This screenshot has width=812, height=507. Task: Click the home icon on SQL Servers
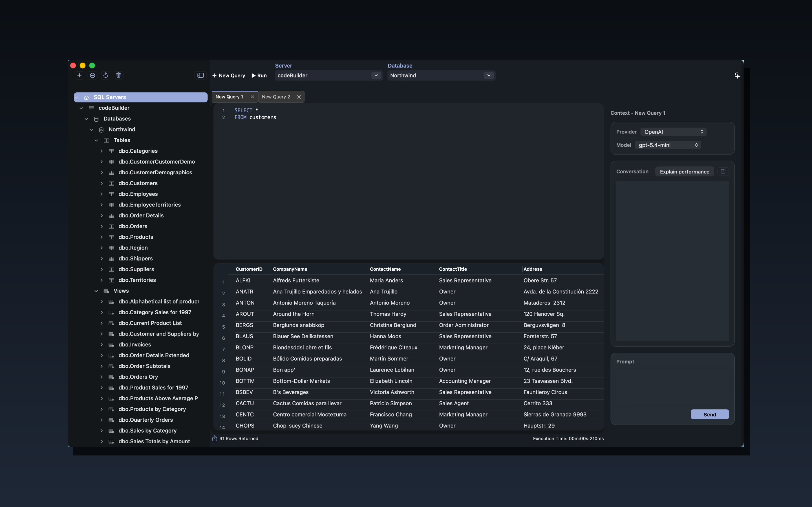[x=86, y=97]
